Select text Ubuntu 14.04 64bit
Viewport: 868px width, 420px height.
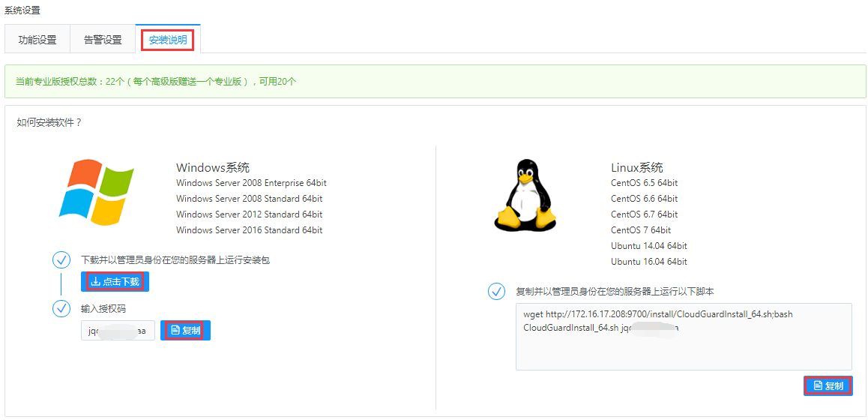point(649,245)
